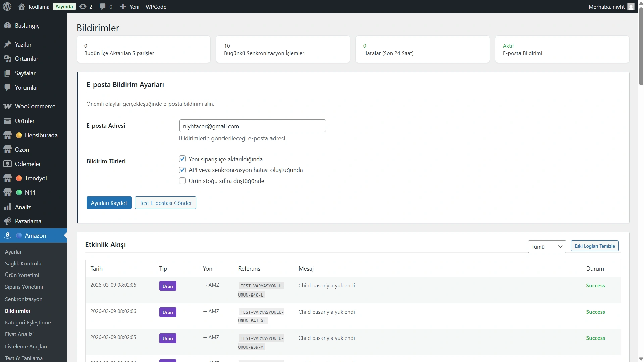Expand the Hepsiburada sidebar menu
The image size is (644, 362).
(x=41, y=135)
